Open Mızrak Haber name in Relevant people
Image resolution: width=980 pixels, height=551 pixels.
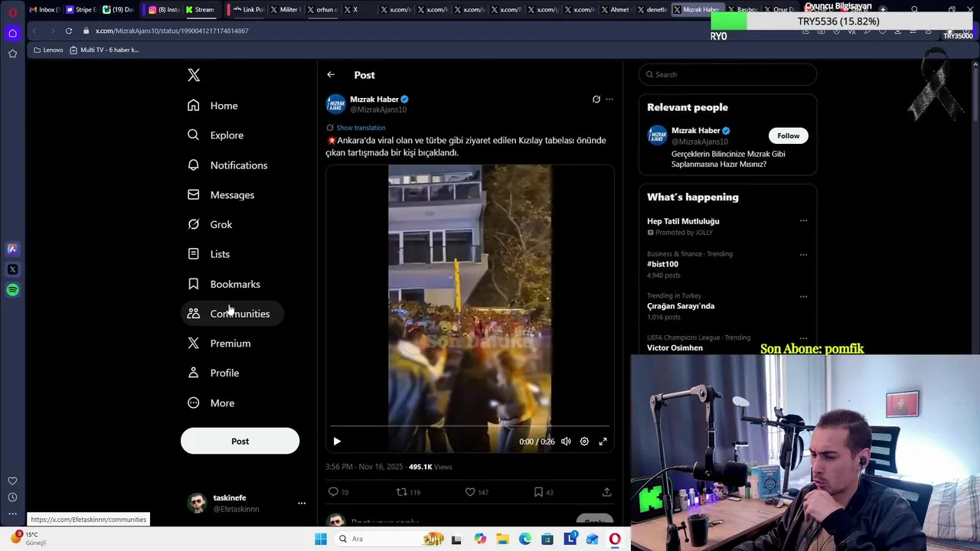(696, 131)
